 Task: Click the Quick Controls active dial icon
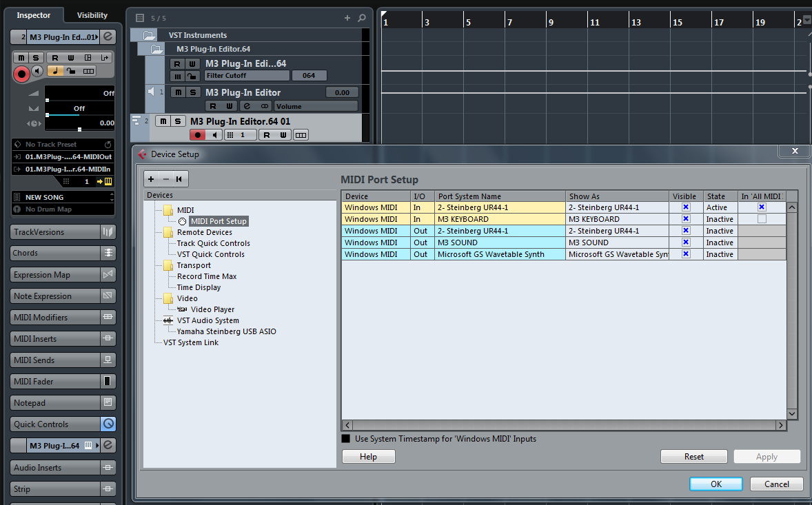click(108, 424)
